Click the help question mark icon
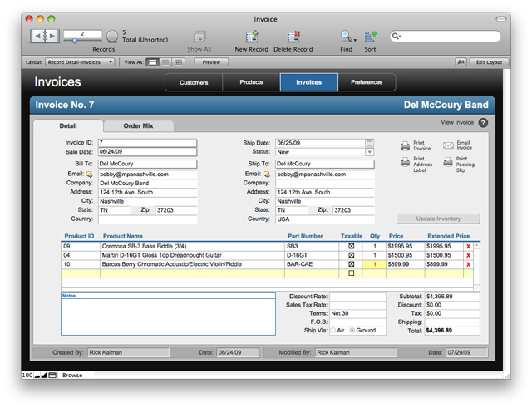Image resolution: width=532 pixels, height=408 pixels. coord(483,123)
